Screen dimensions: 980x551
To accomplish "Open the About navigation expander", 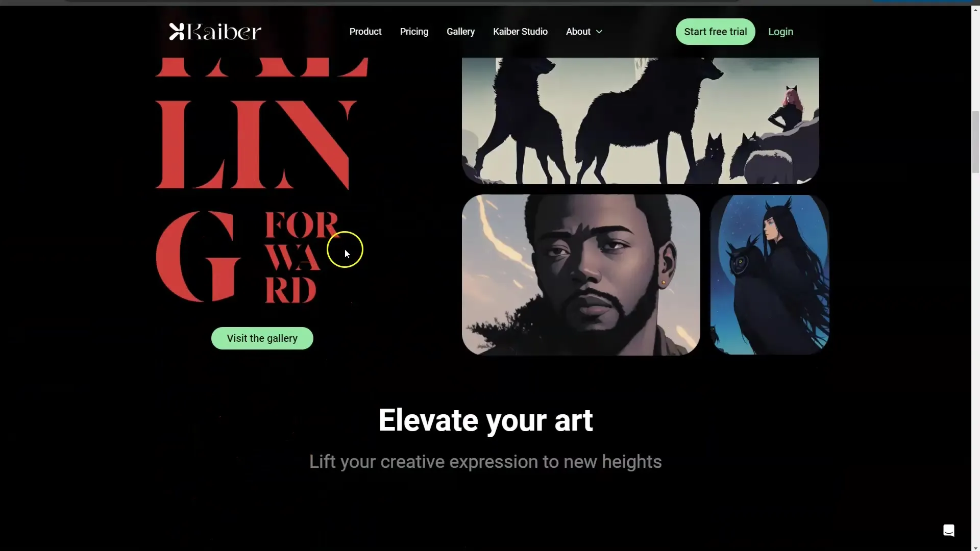I will click(599, 32).
